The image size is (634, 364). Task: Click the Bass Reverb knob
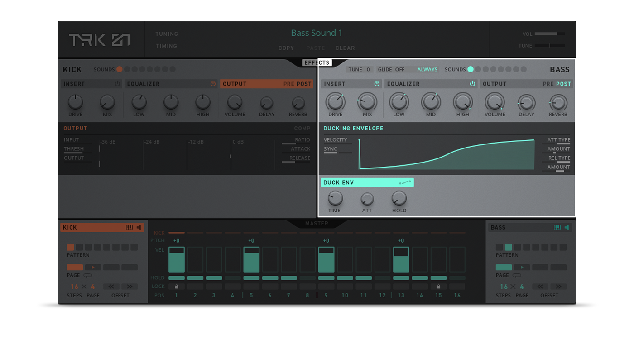[558, 103]
